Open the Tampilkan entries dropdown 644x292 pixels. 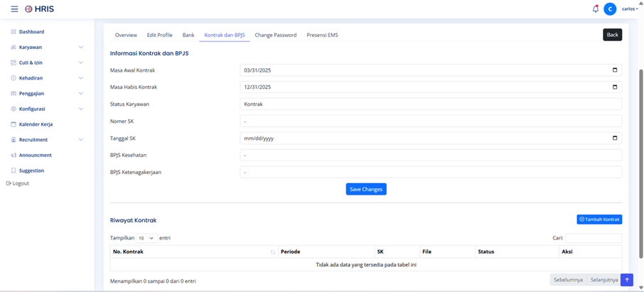click(x=146, y=238)
